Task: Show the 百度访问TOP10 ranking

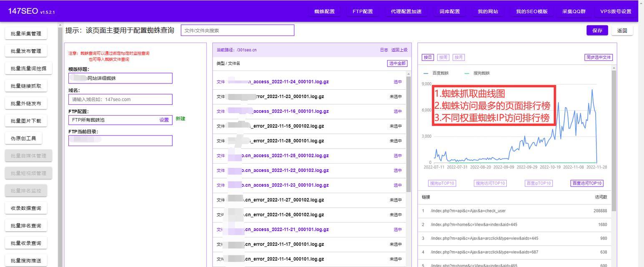Action: coord(587,183)
